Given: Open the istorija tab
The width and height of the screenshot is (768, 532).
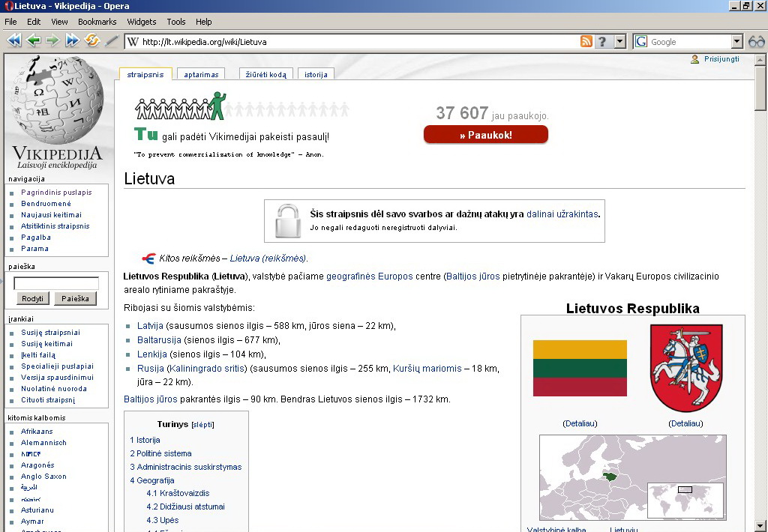Looking at the screenshot, I should [x=316, y=74].
